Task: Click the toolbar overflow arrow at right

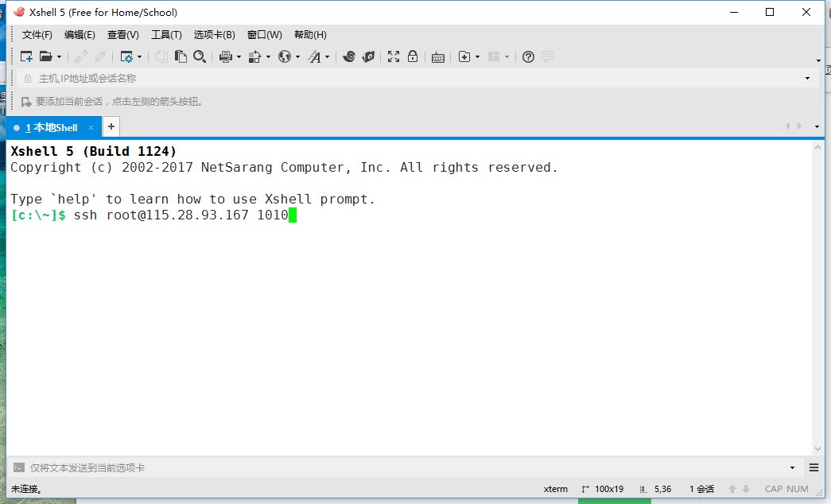Action: tap(818, 60)
